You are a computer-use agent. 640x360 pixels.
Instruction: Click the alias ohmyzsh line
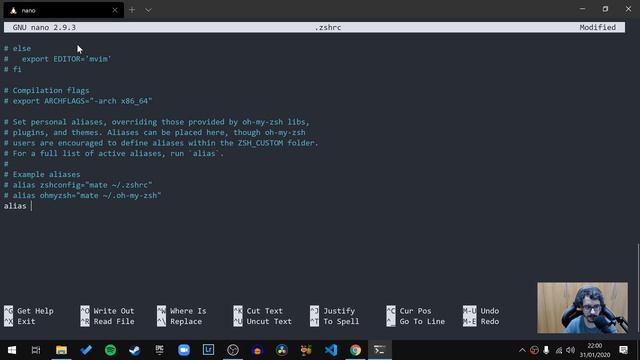pos(82,196)
